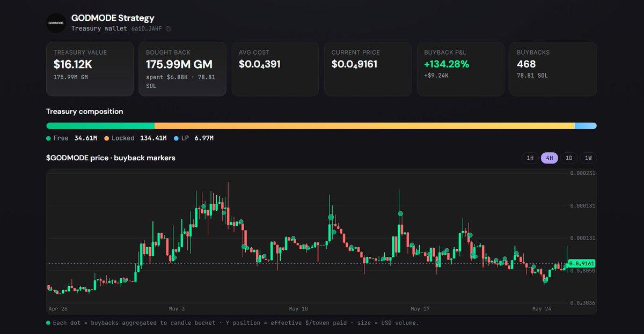The width and height of the screenshot is (644, 334).
Task: Click the GODMODE Strategy title
Action: coord(113,18)
